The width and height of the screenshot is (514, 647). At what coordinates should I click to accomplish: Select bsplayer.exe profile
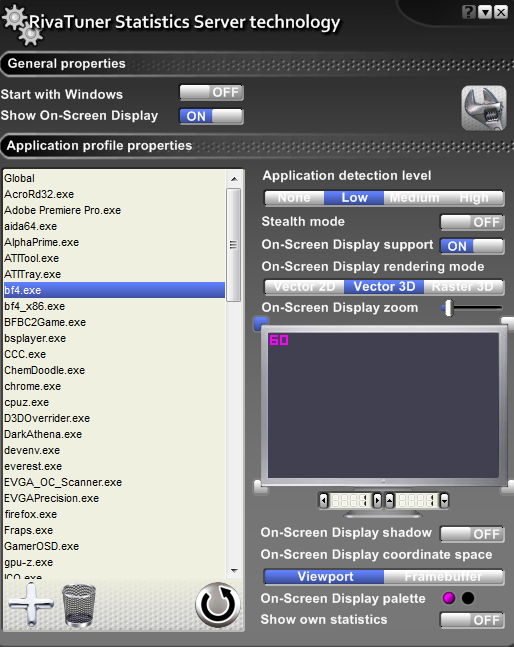point(114,339)
